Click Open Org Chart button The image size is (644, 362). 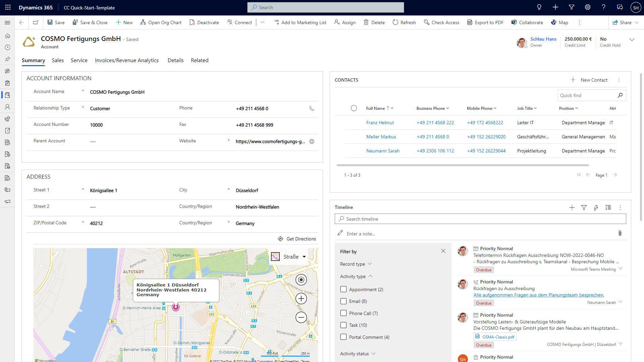click(x=161, y=22)
